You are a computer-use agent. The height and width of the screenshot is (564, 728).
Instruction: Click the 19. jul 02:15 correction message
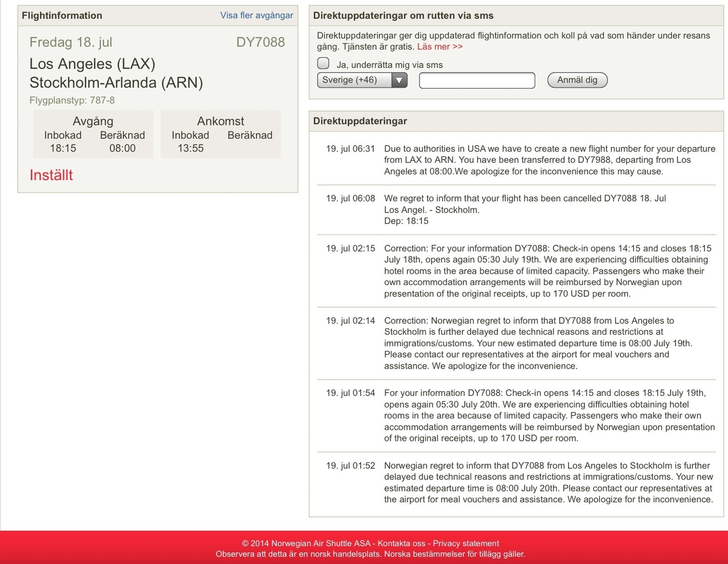pyautogui.click(x=548, y=271)
